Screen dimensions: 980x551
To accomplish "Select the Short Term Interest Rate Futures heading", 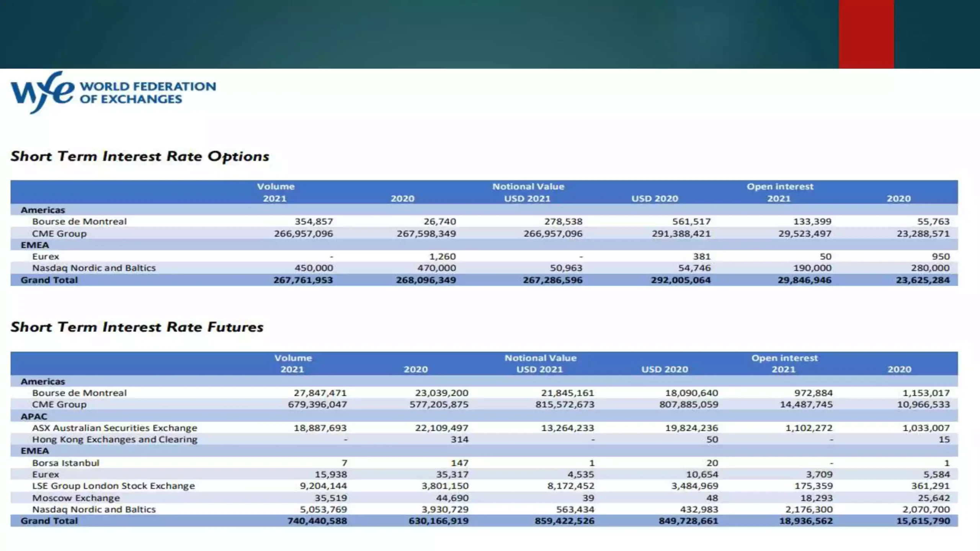I will (x=137, y=327).
